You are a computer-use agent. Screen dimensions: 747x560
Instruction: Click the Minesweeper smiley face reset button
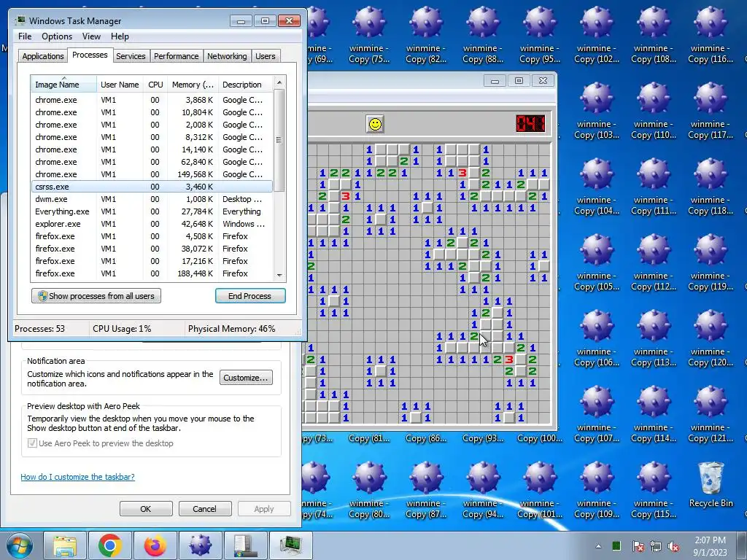376,124
